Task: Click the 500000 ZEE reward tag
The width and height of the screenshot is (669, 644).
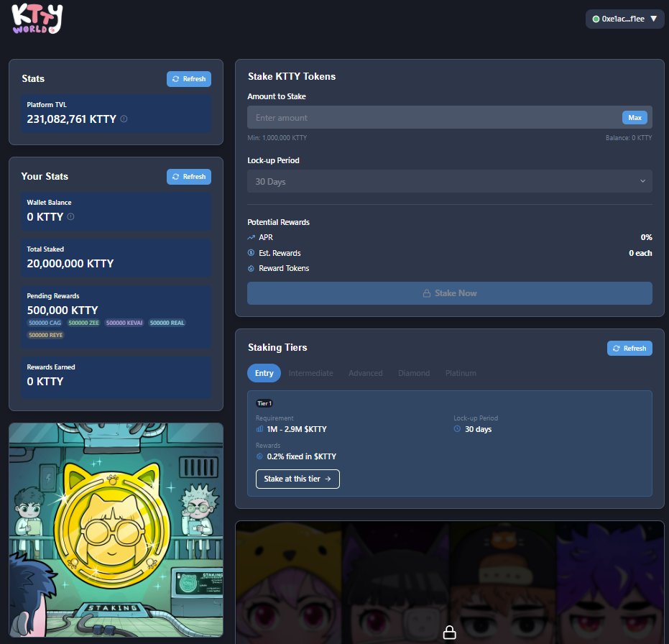Action: (83, 323)
